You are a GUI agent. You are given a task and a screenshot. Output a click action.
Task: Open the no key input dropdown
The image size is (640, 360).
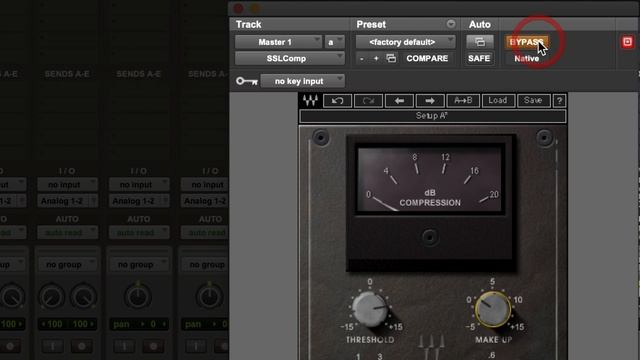(x=302, y=81)
